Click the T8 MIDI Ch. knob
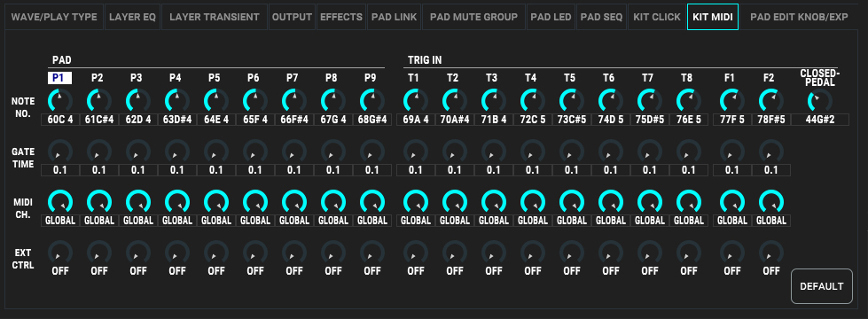Viewport: 868px width, 319px height. (x=689, y=201)
